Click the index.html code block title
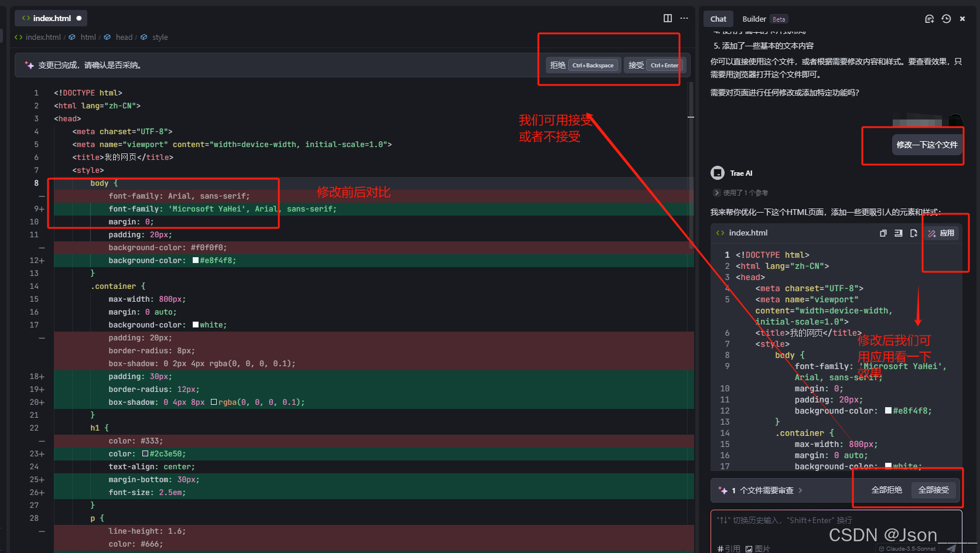 coord(748,233)
